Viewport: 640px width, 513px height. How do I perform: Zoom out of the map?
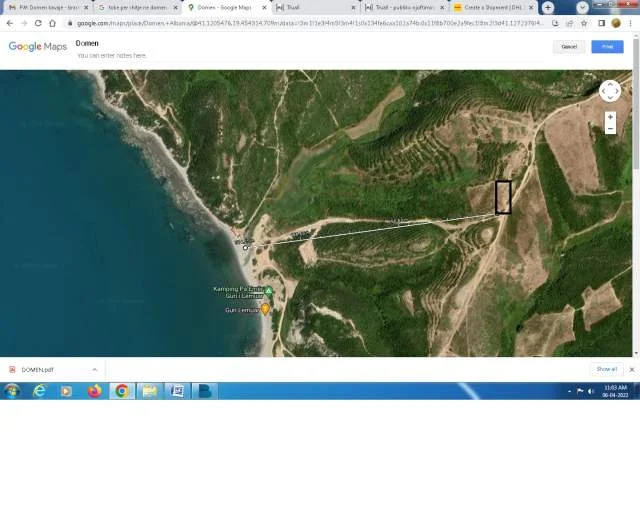point(610,129)
